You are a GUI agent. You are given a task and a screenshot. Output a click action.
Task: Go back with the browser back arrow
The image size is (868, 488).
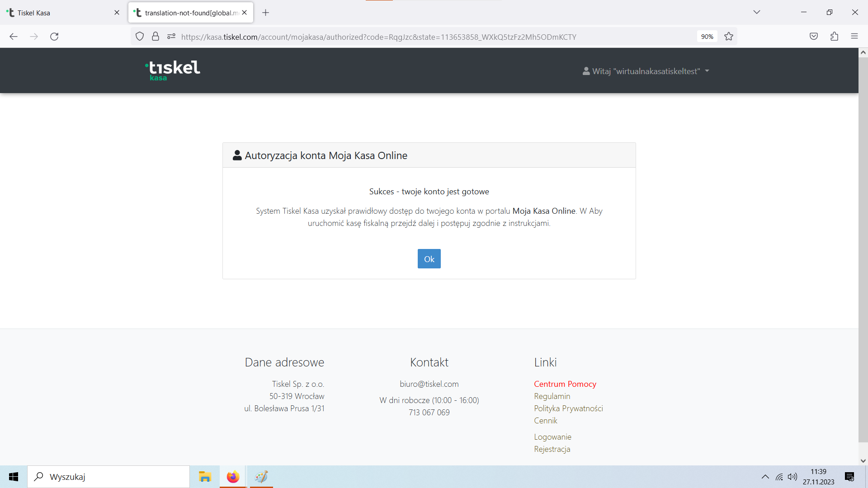pyautogui.click(x=14, y=37)
